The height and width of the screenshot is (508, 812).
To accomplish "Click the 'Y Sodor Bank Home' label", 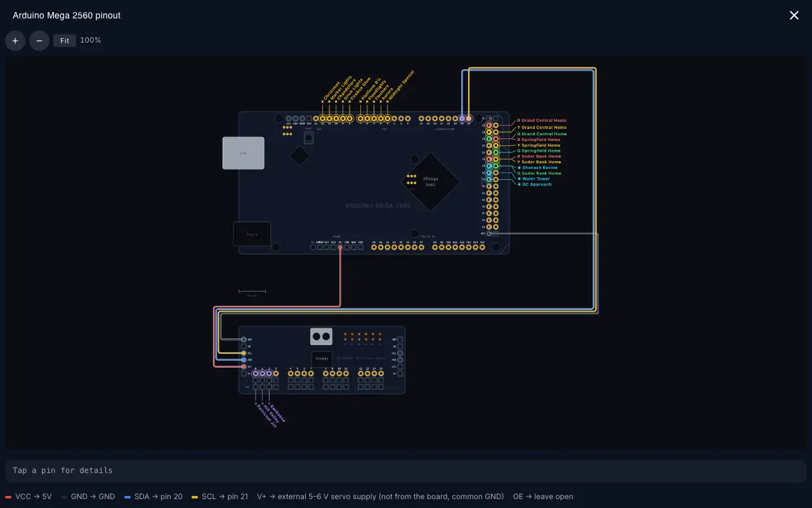I will pos(539,162).
